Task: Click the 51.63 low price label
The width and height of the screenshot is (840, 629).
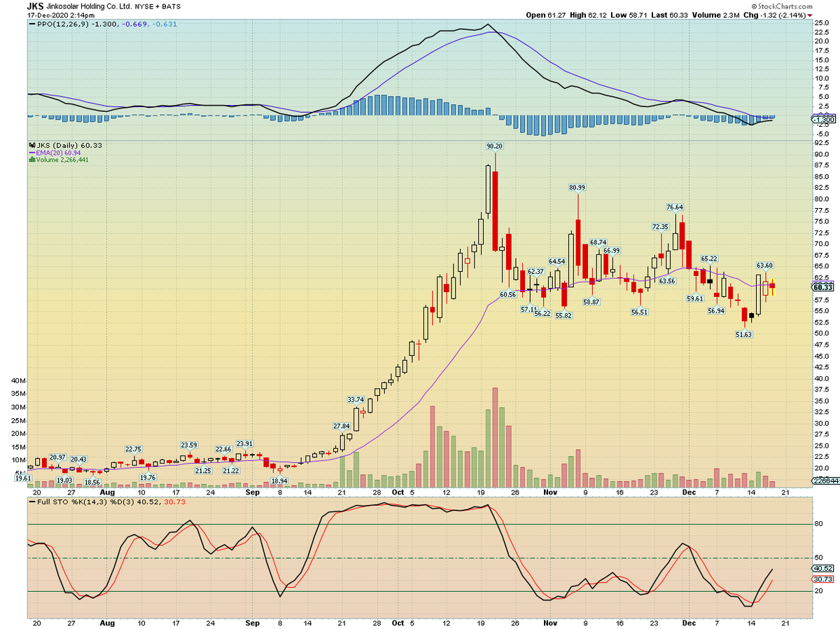Action: click(x=743, y=335)
